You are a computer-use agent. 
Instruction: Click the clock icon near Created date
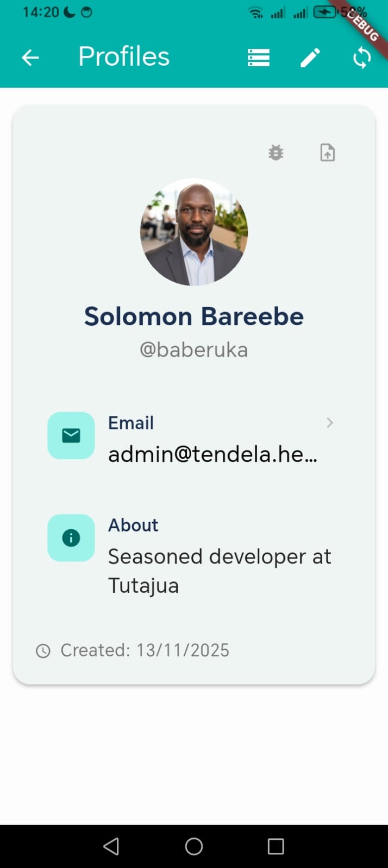coord(43,650)
